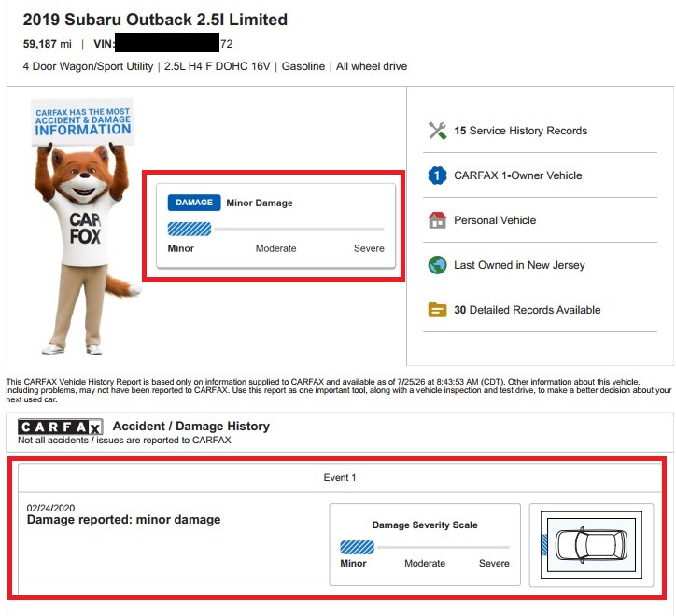This screenshot has height=616, width=676.
Task: Click the striped bar in Damage Severity Scale
Action: click(x=357, y=548)
